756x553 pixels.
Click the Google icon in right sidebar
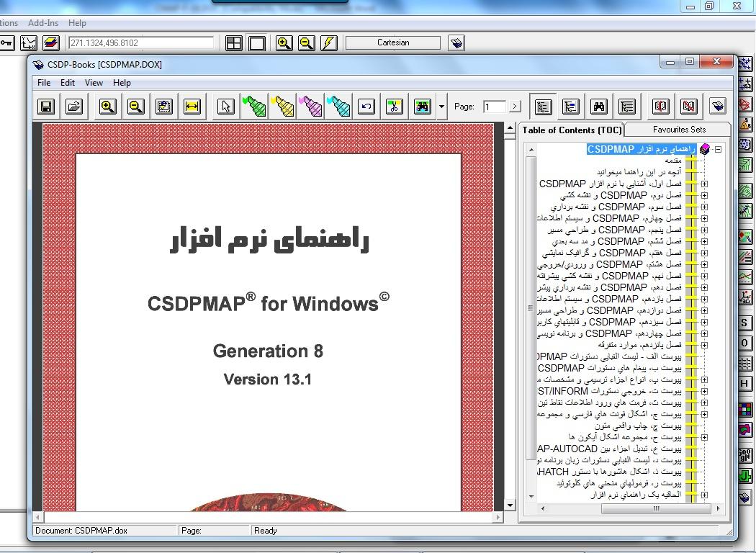pos(745,454)
